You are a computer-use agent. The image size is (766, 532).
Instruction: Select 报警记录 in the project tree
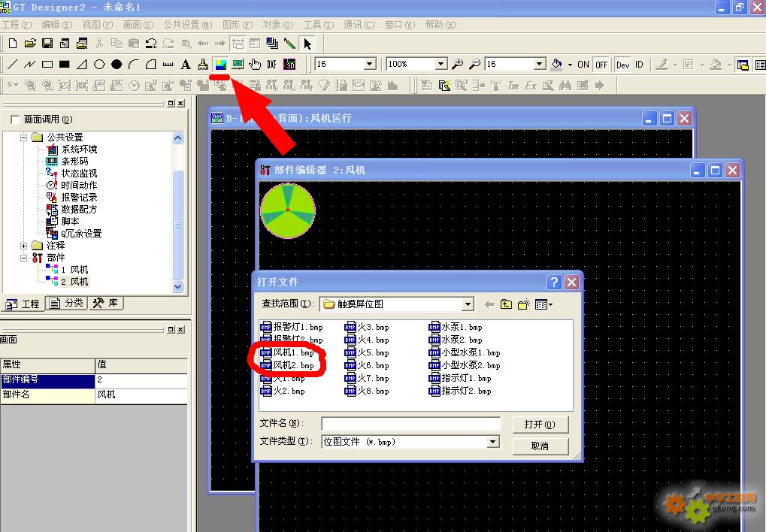pyautogui.click(x=72, y=198)
